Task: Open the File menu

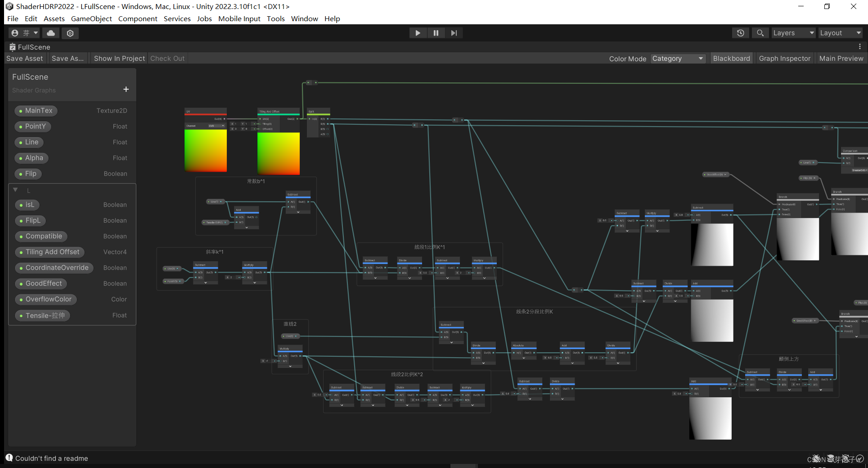Action: (x=13, y=18)
